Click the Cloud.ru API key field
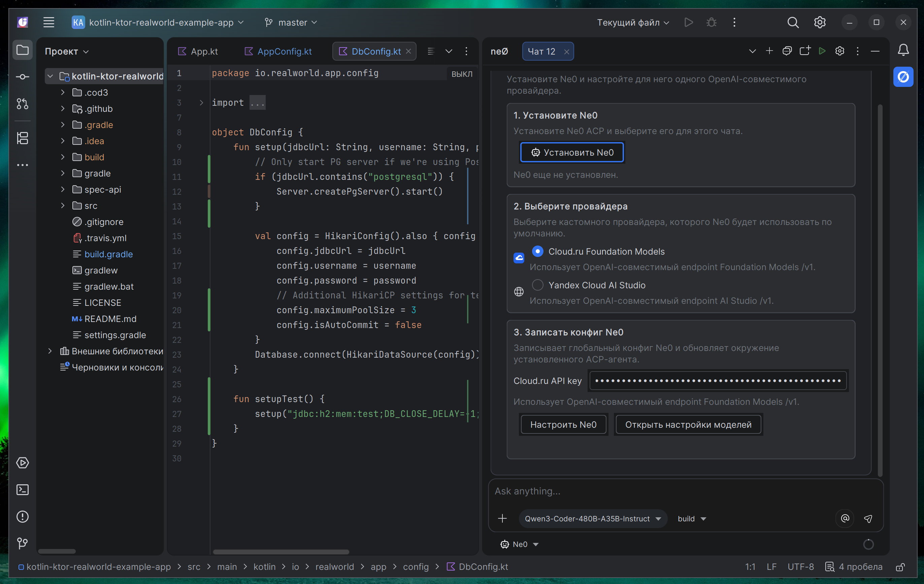 click(718, 381)
